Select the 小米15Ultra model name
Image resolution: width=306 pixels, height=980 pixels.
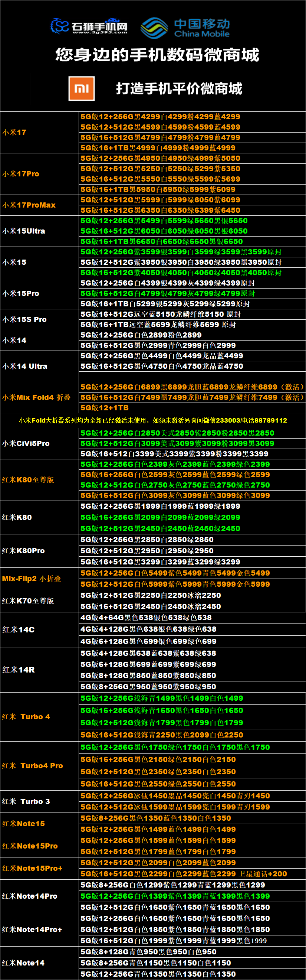tap(24, 231)
